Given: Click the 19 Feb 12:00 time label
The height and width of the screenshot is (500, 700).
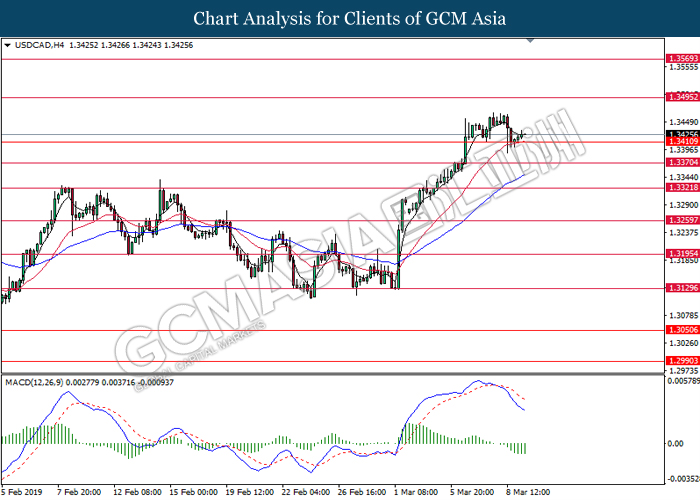Looking at the screenshot, I should point(250,492).
